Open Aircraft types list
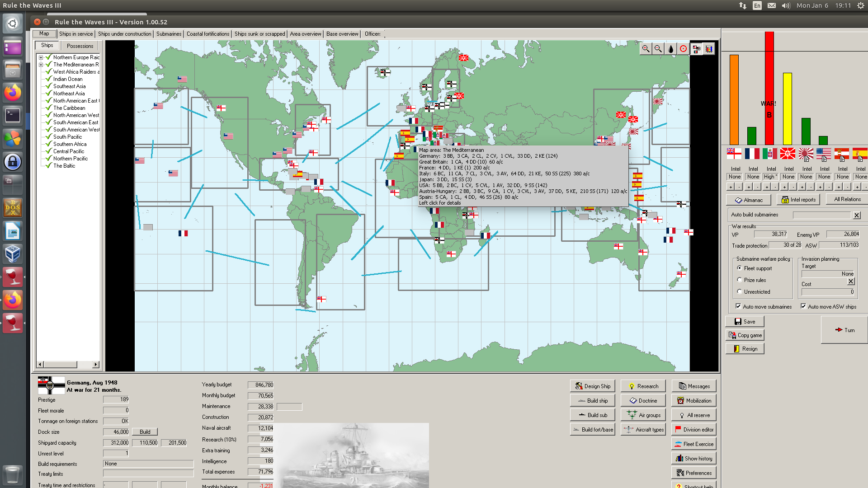 point(643,430)
